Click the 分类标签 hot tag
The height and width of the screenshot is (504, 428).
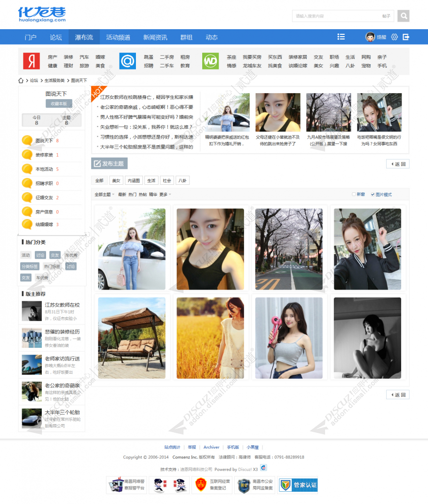(30, 267)
